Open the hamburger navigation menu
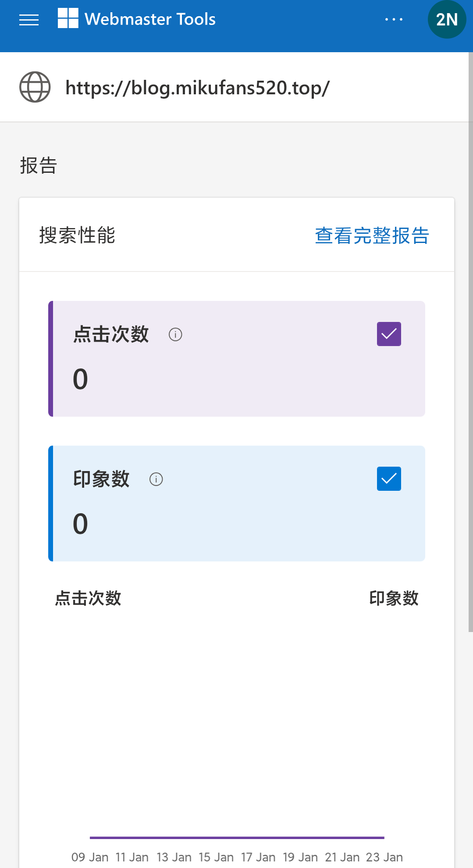Screen dimensions: 473x868 (x=29, y=19)
